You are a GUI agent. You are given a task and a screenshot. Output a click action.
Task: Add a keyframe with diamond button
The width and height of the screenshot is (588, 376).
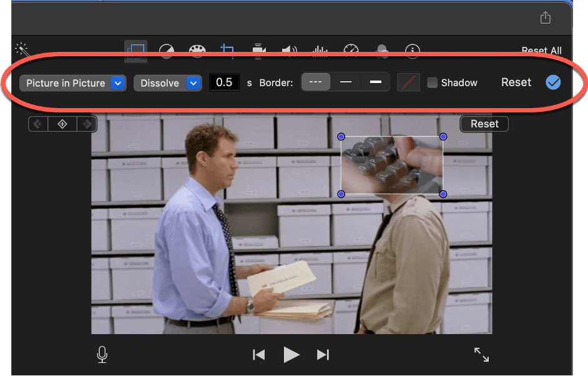coord(62,124)
